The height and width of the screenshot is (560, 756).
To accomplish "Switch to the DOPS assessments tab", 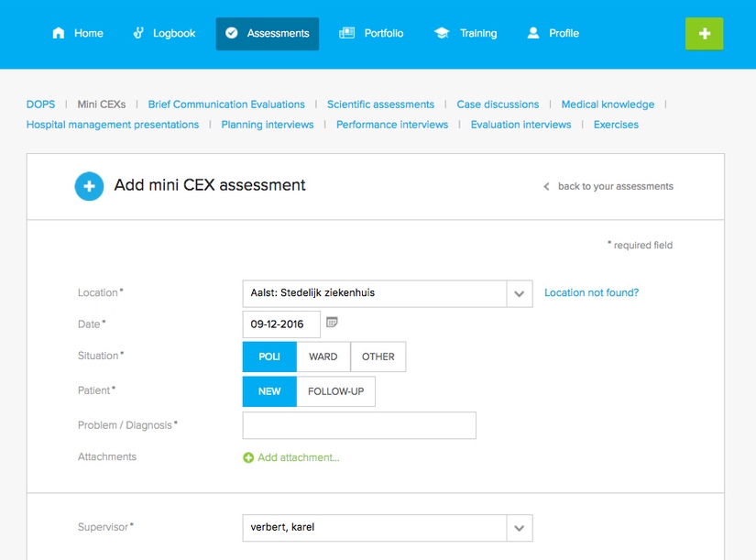I will point(40,104).
